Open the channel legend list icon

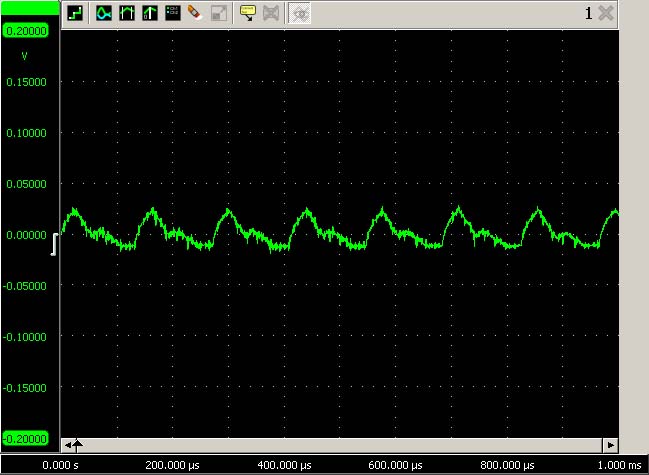(x=173, y=13)
